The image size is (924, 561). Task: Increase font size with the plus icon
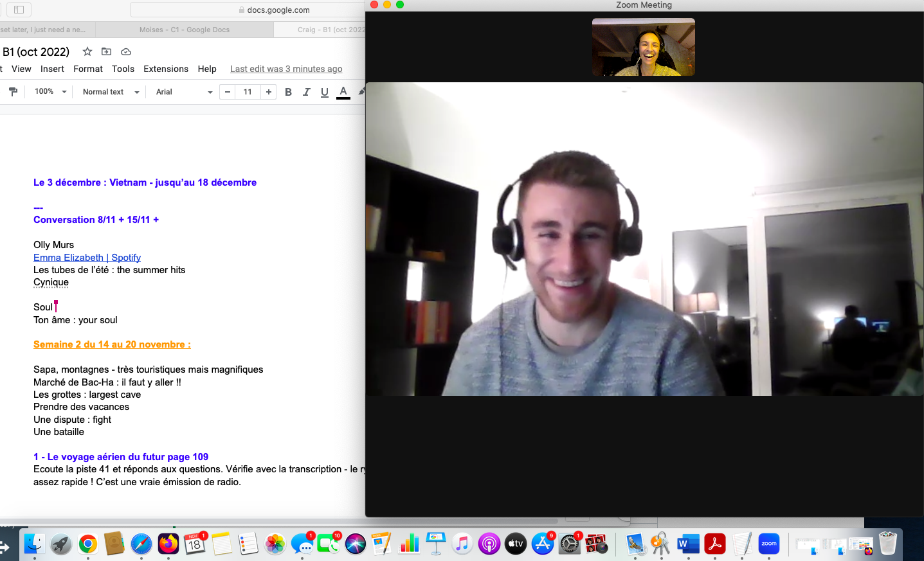pyautogui.click(x=268, y=91)
